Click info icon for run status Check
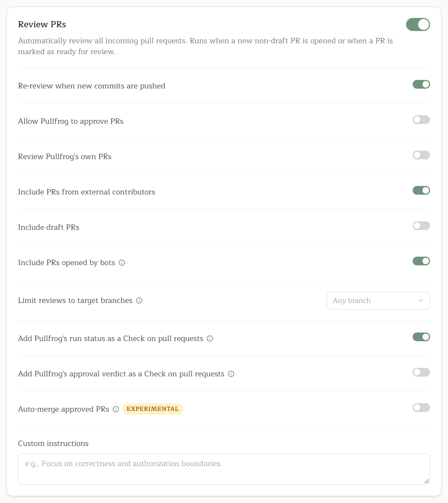The image size is (448, 503). click(210, 339)
